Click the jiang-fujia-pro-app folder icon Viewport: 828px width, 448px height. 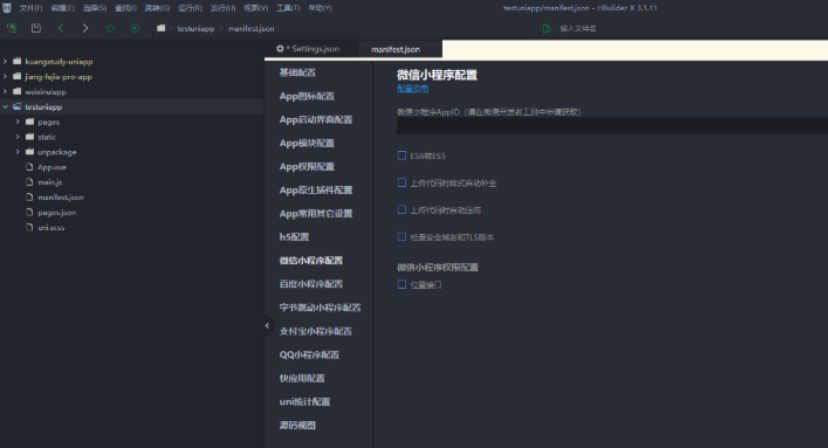tap(17, 77)
